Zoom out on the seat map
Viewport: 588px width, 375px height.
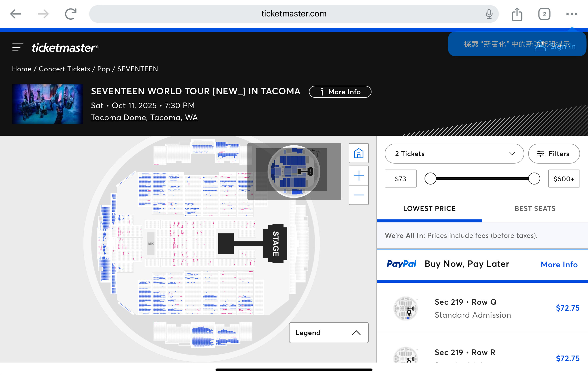coord(359,195)
